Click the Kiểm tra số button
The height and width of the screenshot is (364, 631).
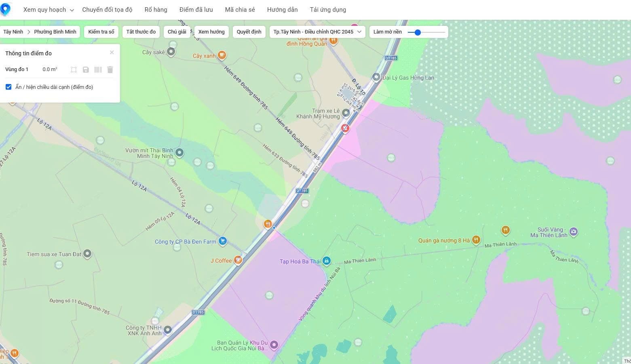pos(101,32)
